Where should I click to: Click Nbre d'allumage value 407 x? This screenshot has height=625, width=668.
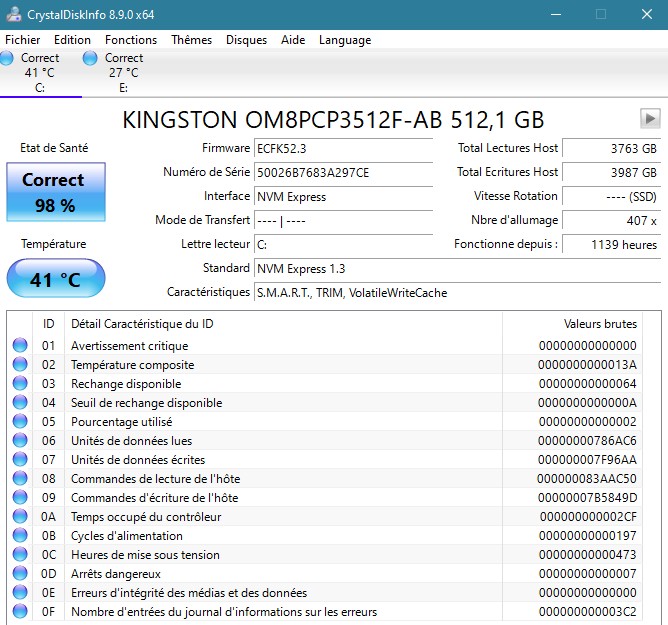pyautogui.click(x=611, y=221)
